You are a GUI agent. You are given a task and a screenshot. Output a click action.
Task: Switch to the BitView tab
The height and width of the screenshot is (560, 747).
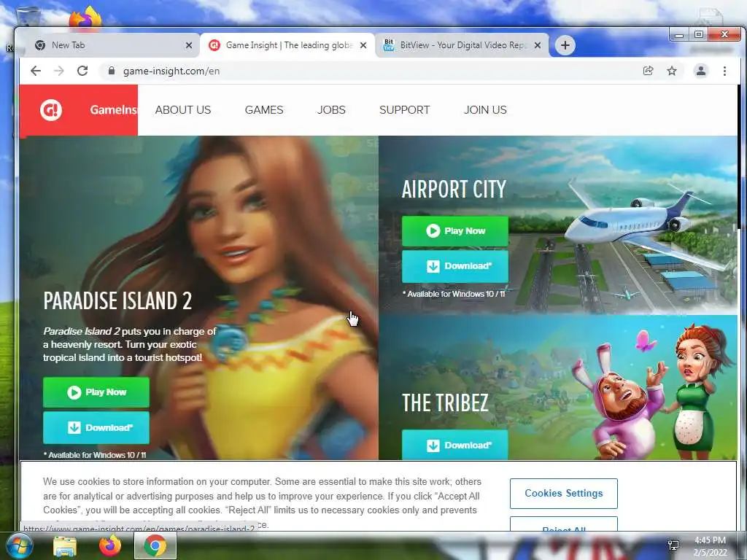[x=462, y=45]
